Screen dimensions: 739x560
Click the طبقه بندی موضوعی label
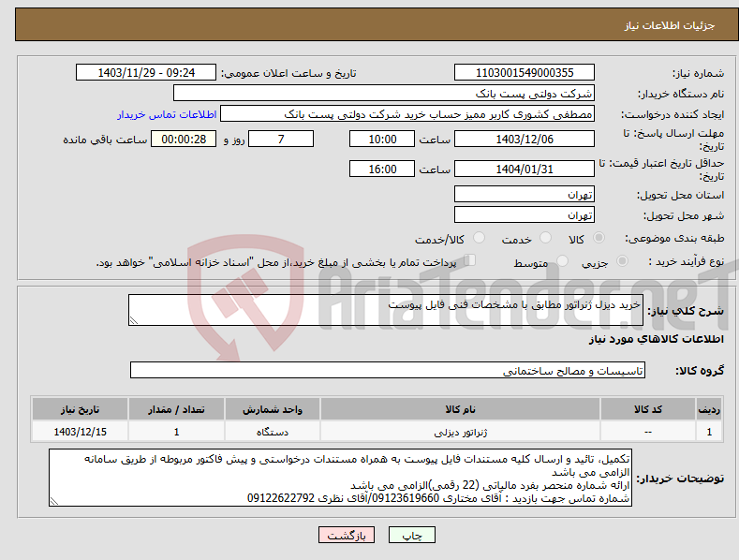click(x=674, y=238)
